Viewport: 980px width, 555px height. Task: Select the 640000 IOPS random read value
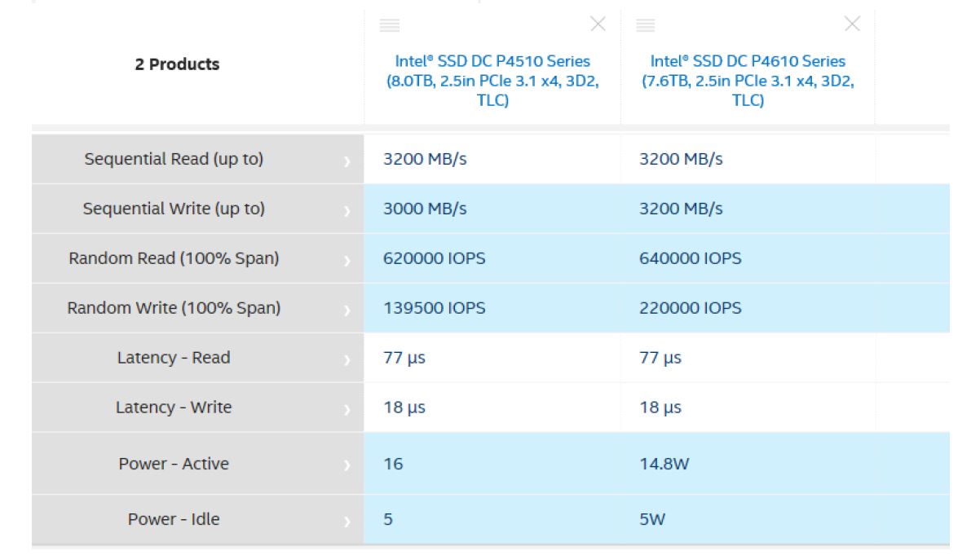pos(691,258)
